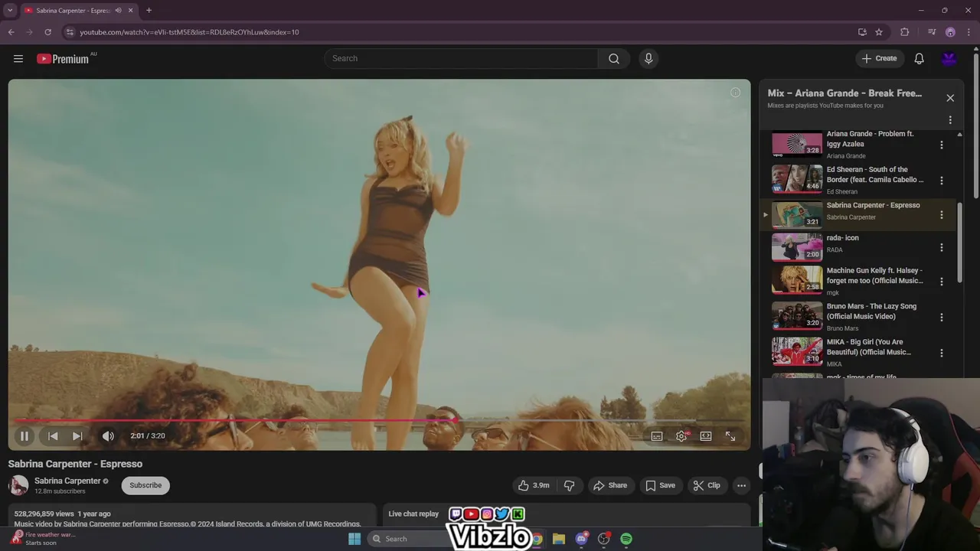Open the tab search dropdown arrow
980x551 pixels.
9,11
